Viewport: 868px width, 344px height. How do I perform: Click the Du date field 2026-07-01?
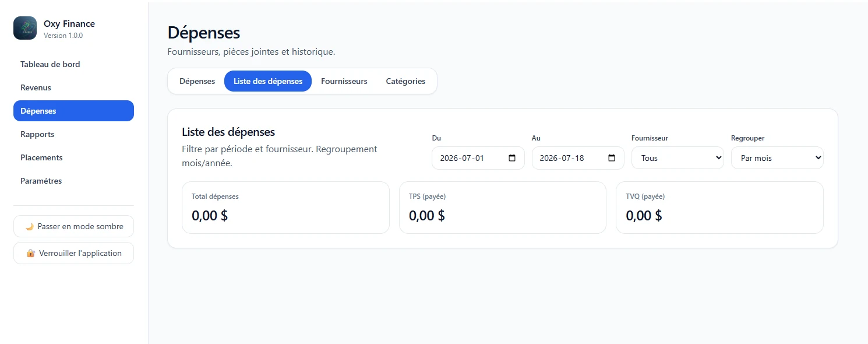click(x=478, y=158)
